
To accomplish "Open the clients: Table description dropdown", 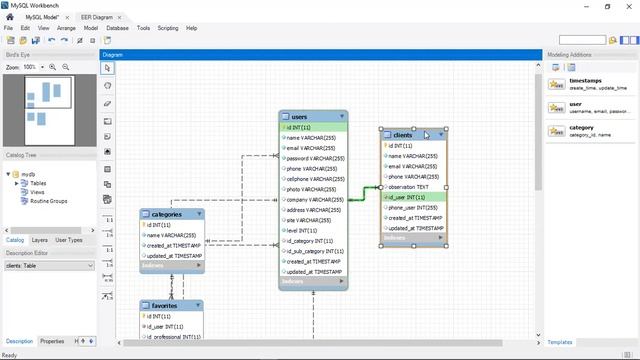I will click(49, 266).
